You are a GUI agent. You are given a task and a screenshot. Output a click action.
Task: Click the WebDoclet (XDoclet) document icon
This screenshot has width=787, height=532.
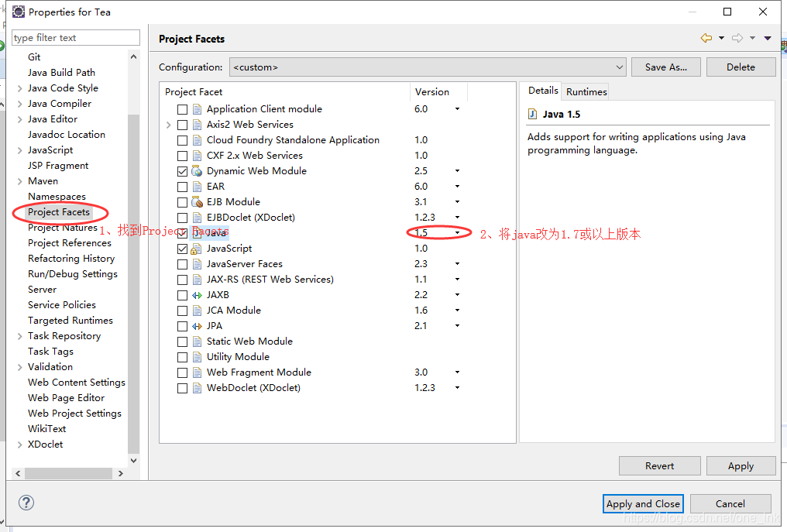[x=197, y=389]
